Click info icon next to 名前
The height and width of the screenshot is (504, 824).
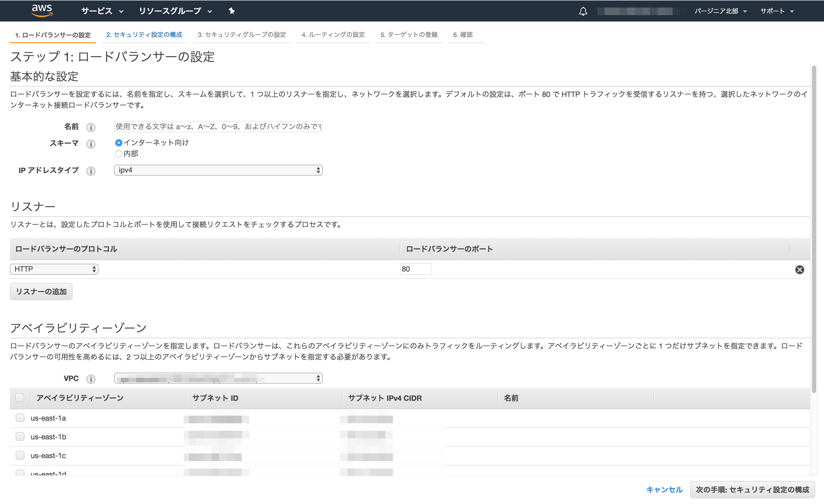tap(91, 127)
